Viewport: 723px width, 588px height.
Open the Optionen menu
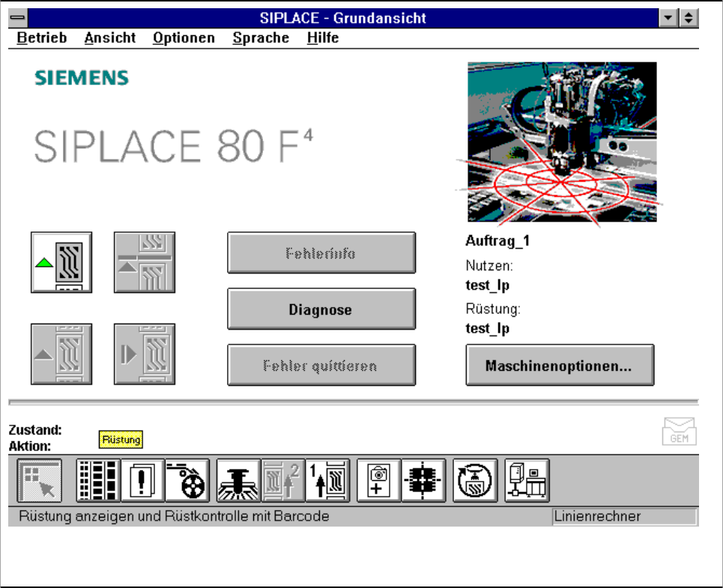click(x=184, y=37)
